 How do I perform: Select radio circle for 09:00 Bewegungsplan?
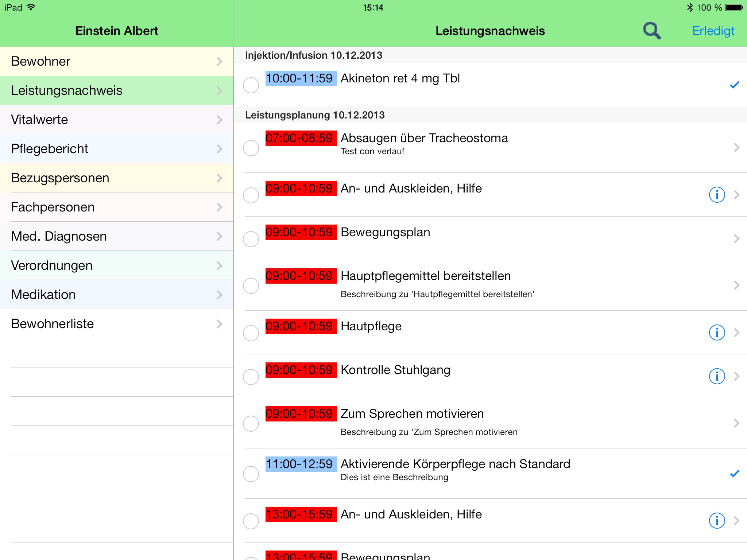251,239
